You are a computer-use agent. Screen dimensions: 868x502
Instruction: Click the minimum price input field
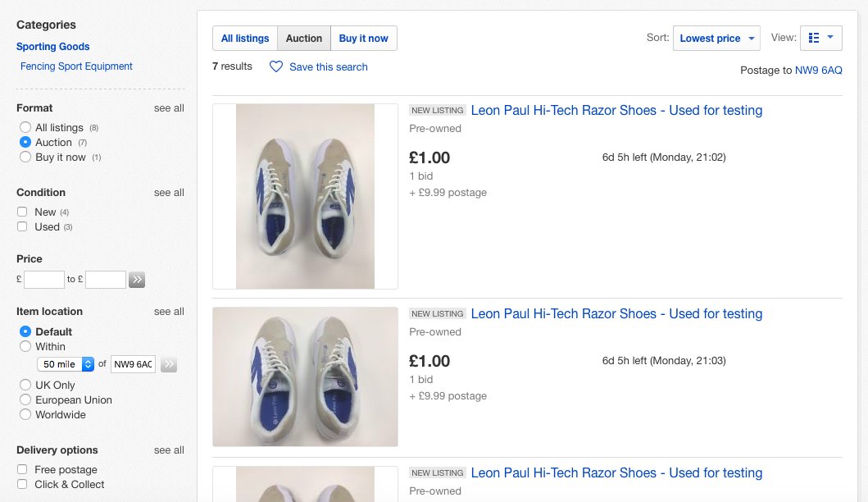pos(43,279)
